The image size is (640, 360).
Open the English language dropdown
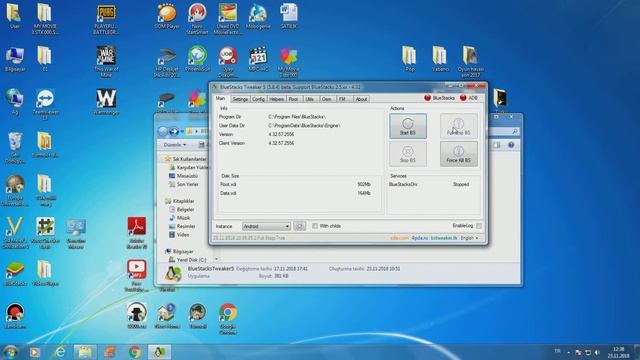[469, 238]
